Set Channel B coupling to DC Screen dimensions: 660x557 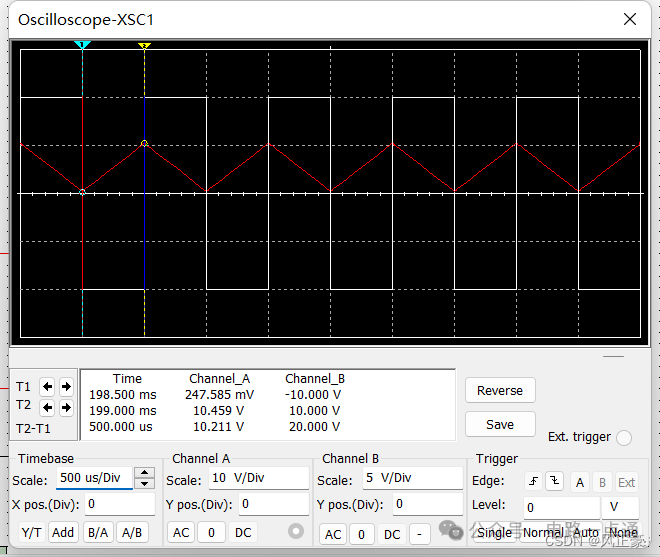[392, 534]
